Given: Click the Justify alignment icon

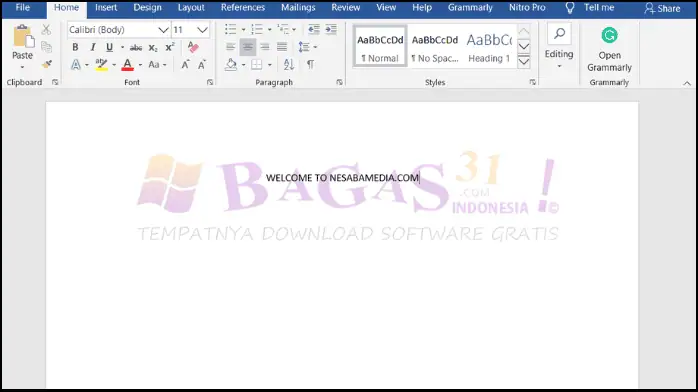Looking at the screenshot, I should (282, 47).
